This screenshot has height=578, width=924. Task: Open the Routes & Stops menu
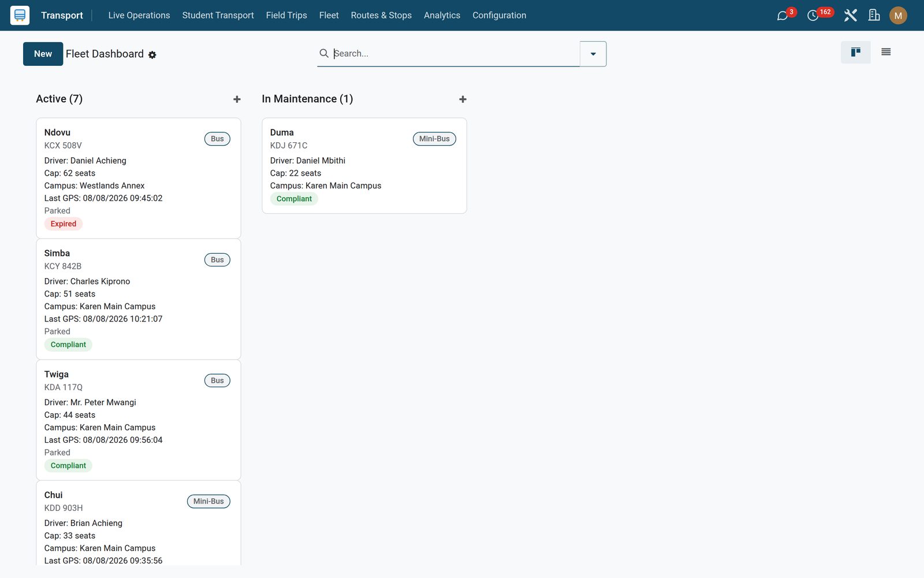[381, 16]
